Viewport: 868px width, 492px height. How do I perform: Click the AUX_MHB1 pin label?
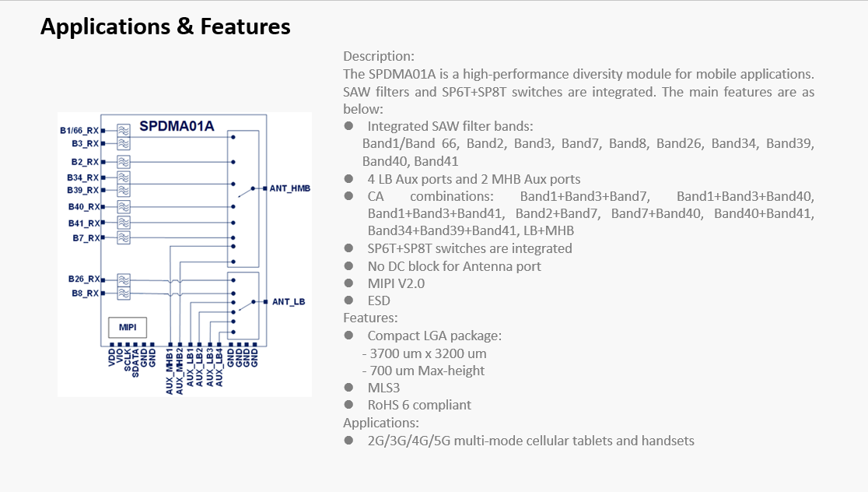170,371
